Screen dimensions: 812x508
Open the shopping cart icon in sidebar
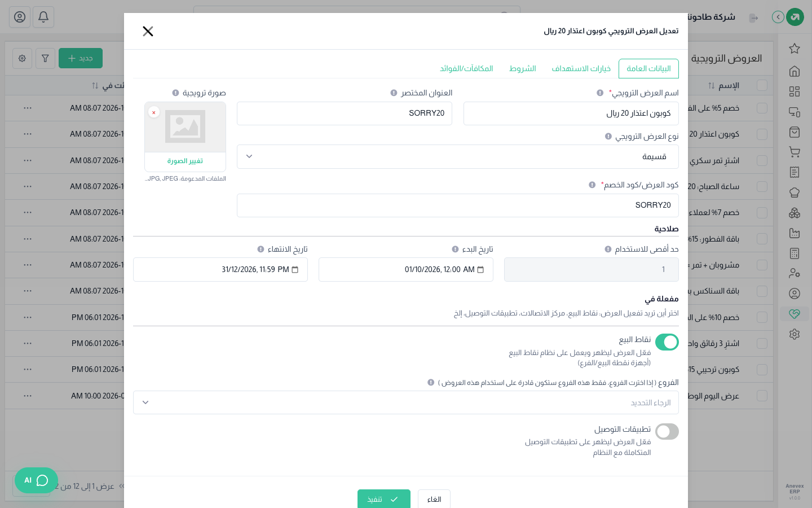(x=795, y=152)
